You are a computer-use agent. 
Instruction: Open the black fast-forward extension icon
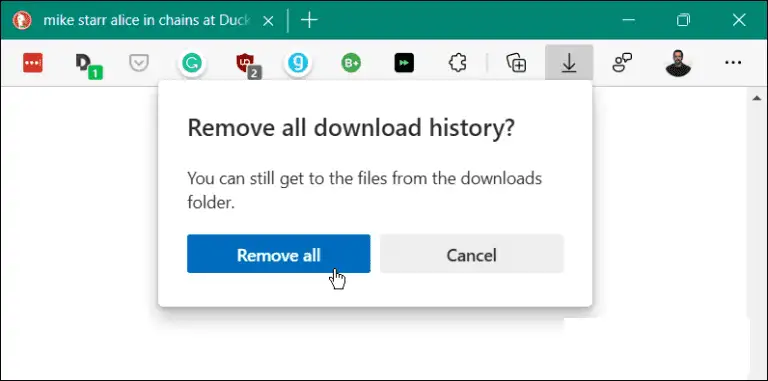(x=404, y=63)
